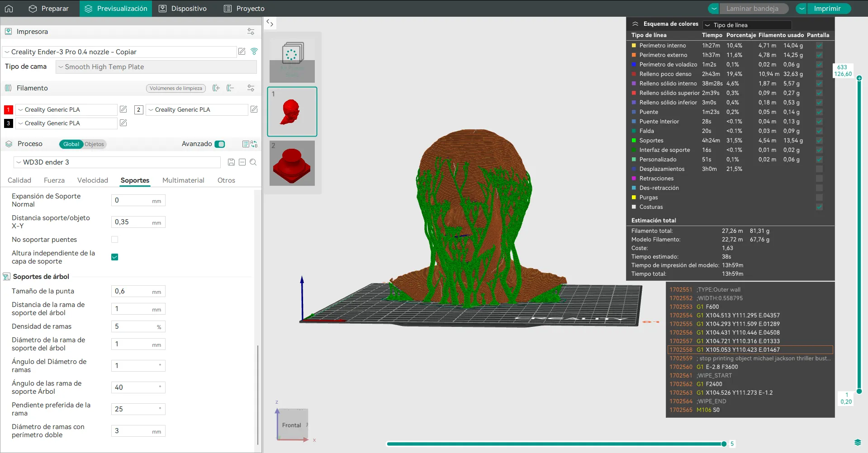Open the settings list icon next to Avanzado

pyautogui.click(x=246, y=144)
